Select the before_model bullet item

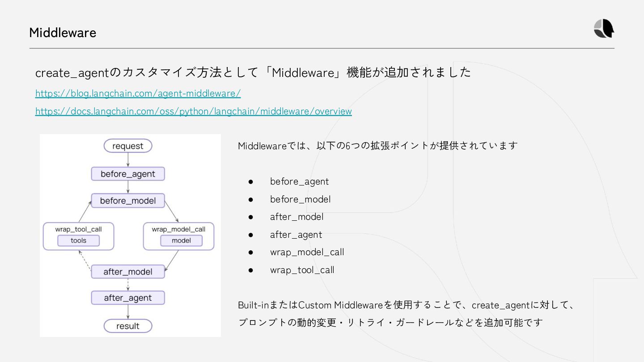pos(300,199)
